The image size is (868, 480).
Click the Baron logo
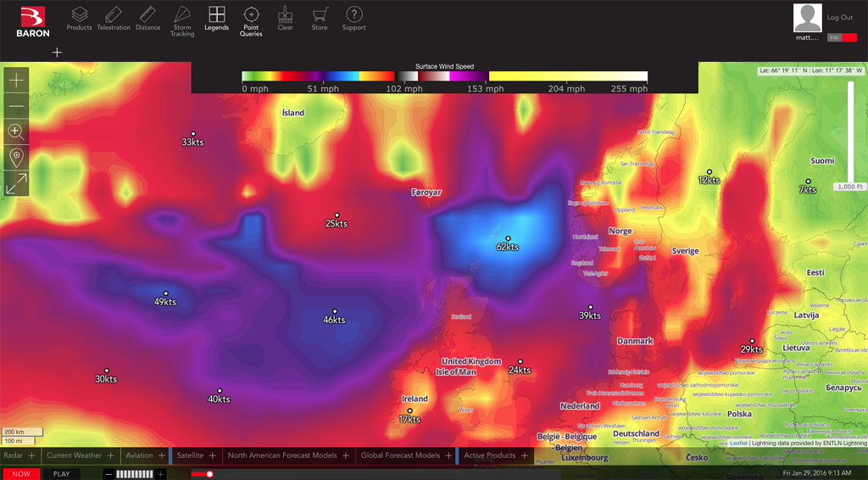pos(33,22)
